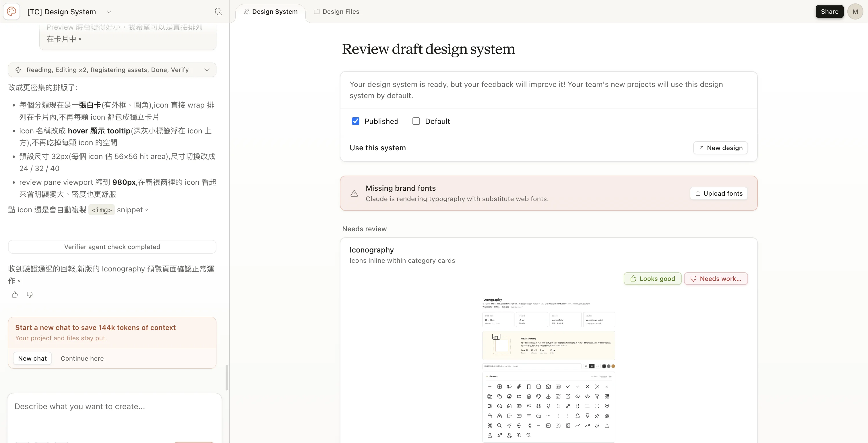
Task: Click the zoom-in magnifier icon in preview
Action: point(519,435)
